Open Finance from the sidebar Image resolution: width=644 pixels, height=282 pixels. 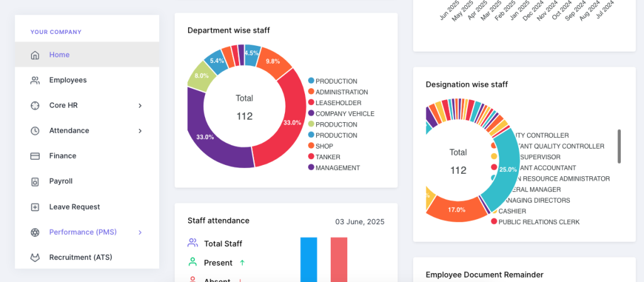[63, 156]
